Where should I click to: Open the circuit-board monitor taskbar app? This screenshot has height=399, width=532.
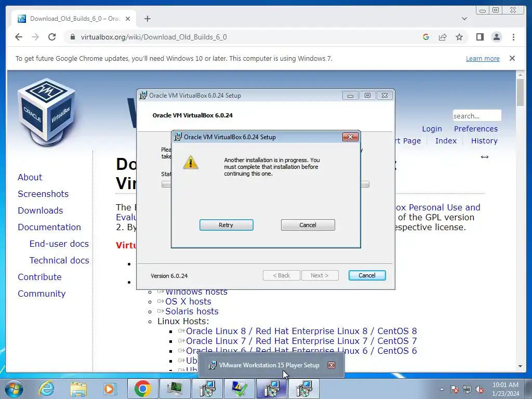[175, 389]
